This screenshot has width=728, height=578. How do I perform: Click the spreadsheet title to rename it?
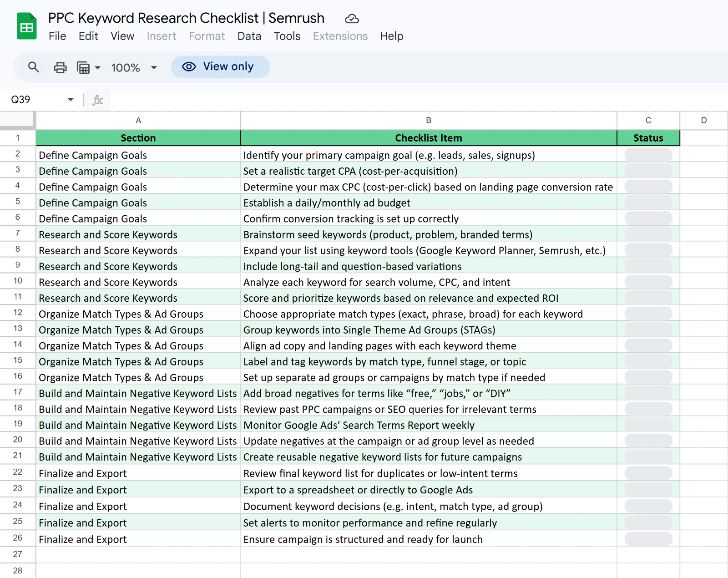coord(186,18)
